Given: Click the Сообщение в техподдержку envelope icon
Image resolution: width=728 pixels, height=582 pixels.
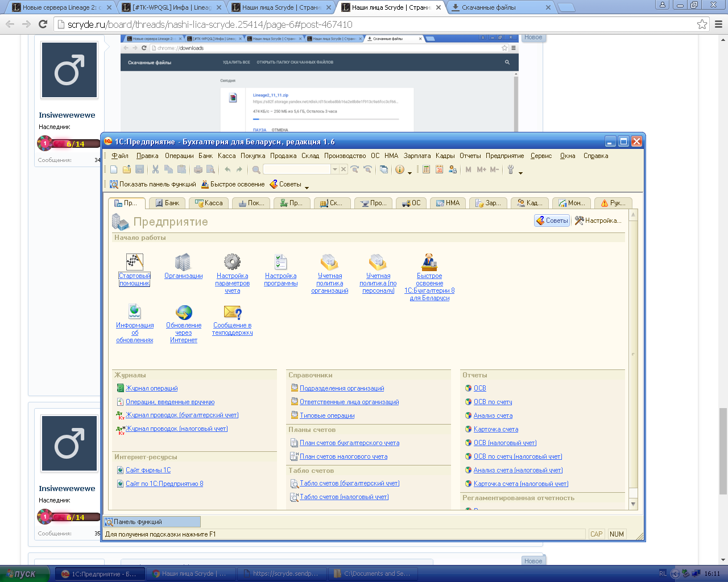Looking at the screenshot, I should coord(233,312).
